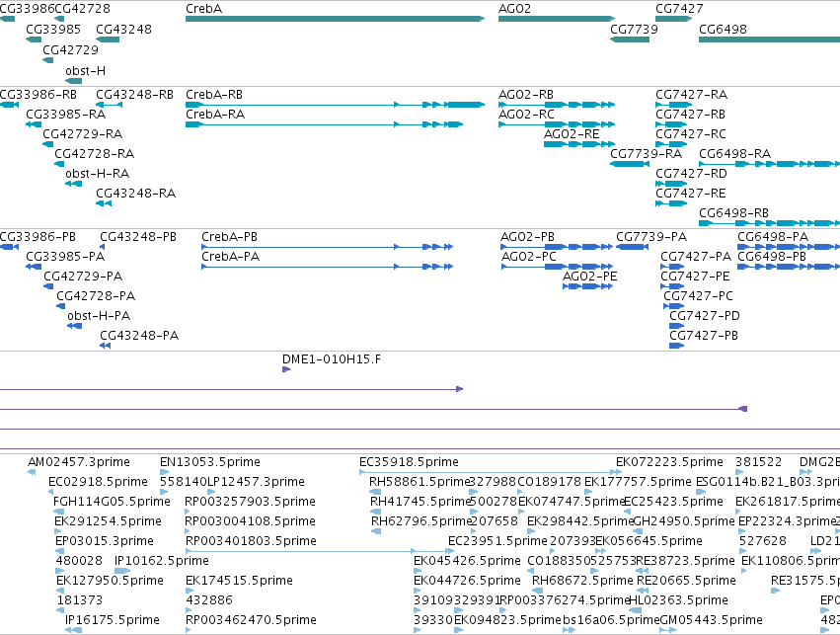Click the CG7427-RE transcript label
This screenshot has width=840, height=635.
pos(691,193)
